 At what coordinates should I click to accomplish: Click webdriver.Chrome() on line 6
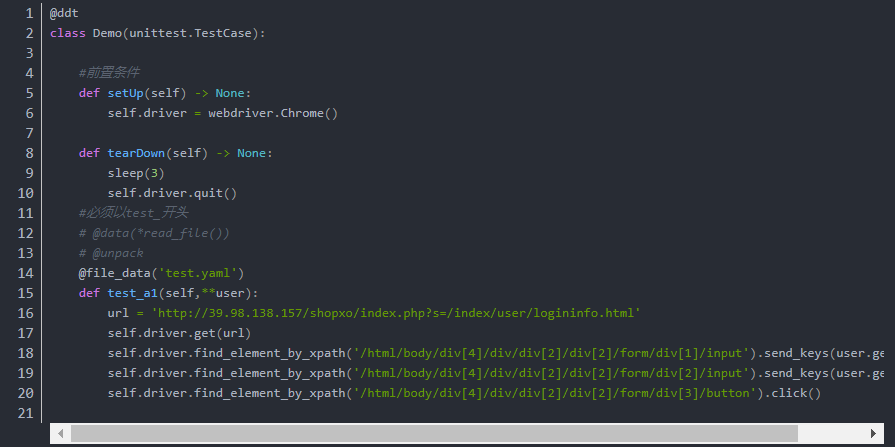pyautogui.click(x=273, y=113)
